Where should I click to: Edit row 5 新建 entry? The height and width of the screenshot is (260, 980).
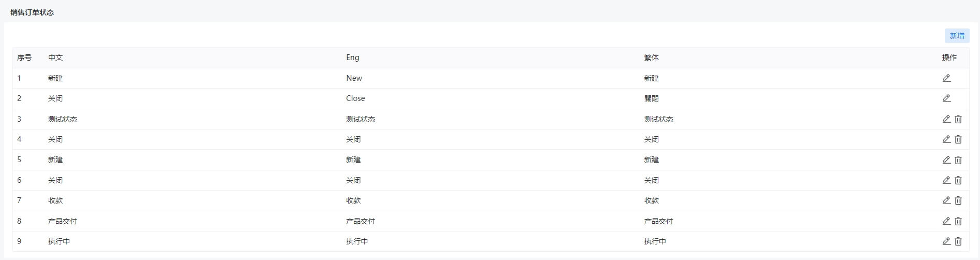[946, 160]
